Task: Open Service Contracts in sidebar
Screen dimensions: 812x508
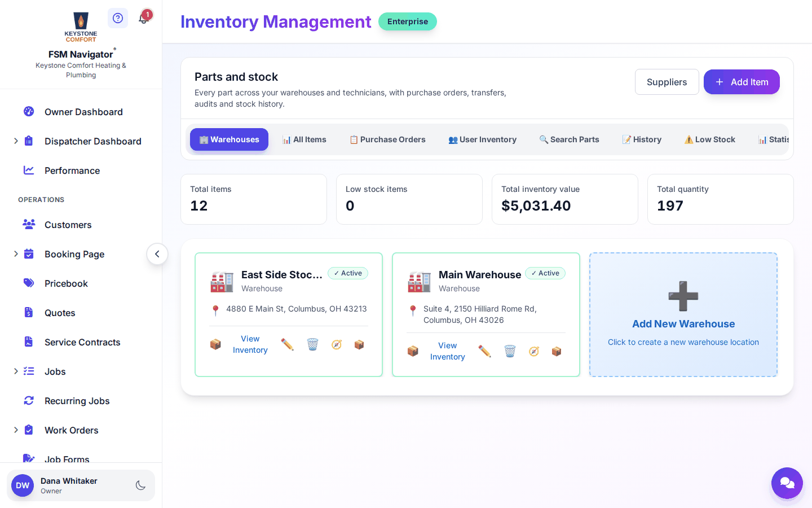Action: [x=82, y=342]
